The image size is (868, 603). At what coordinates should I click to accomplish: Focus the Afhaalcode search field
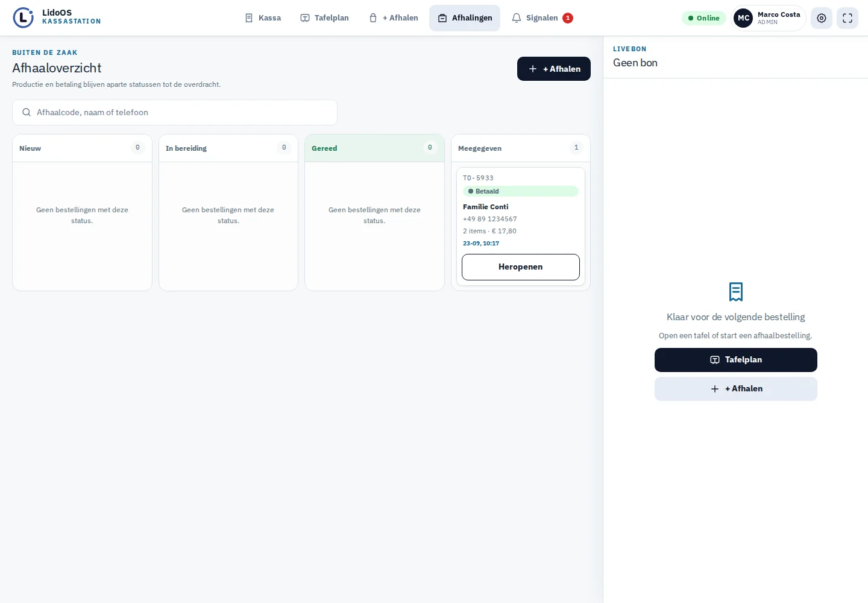point(175,112)
